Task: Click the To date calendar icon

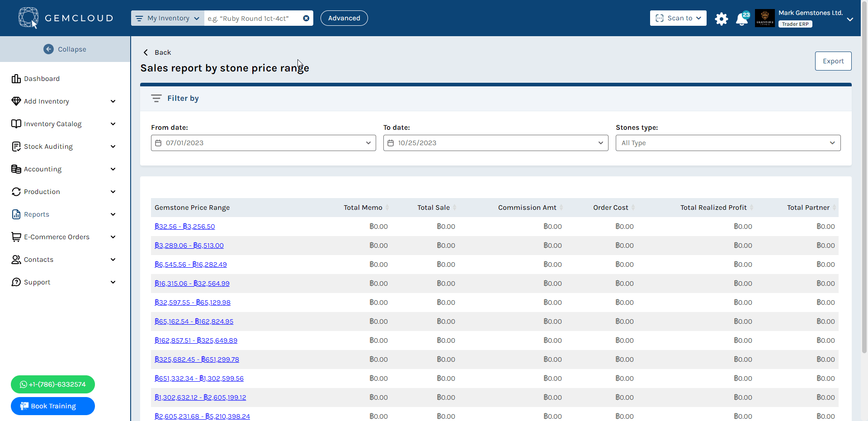Action: (x=391, y=143)
